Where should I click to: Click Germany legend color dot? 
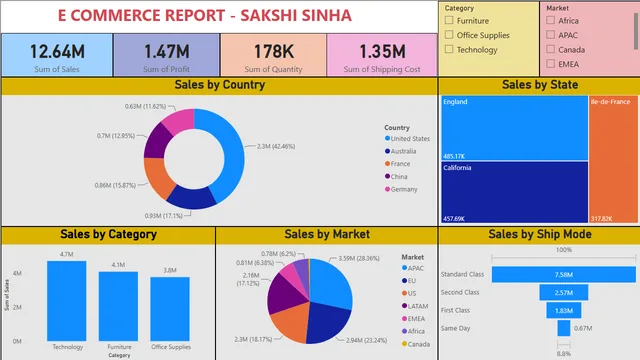click(387, 189)
